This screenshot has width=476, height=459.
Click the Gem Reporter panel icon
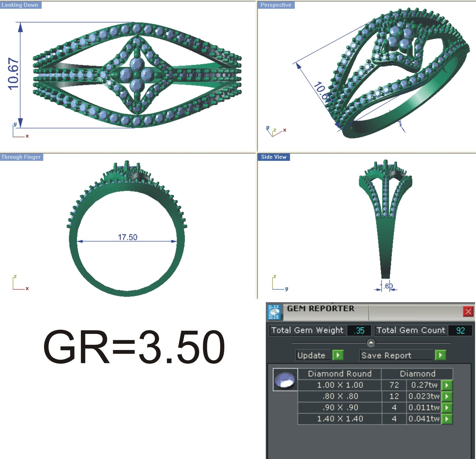[x=274, y=312]
